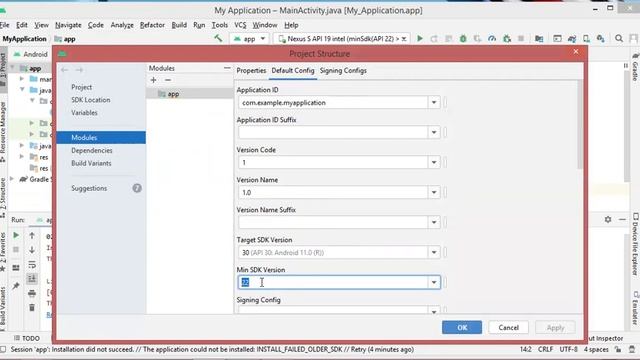Click the Default Config vertical scrollbar
This screenshot has height=360, width=640.
(x=580, y=124)
